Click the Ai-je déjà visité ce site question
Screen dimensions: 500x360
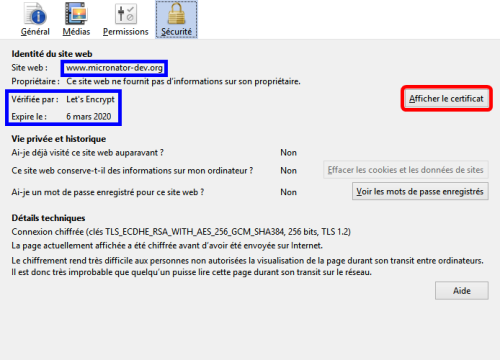[x=87, y=153]
